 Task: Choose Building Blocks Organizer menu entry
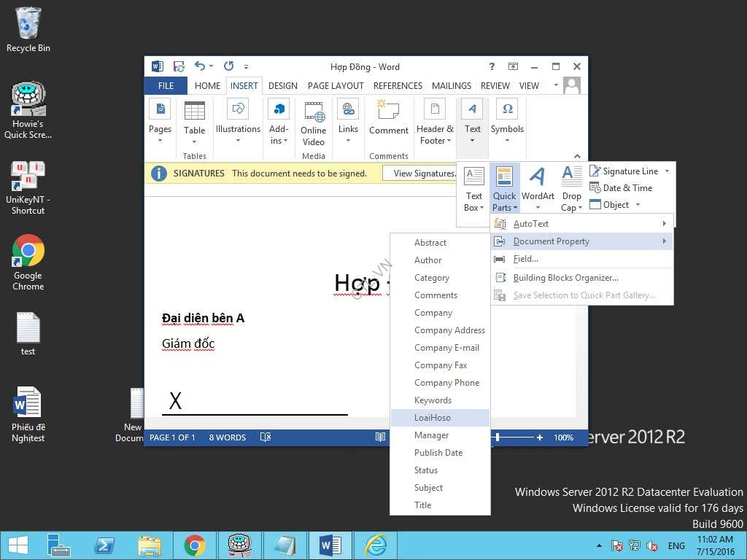pyautogui.click(x=565, y=278)
